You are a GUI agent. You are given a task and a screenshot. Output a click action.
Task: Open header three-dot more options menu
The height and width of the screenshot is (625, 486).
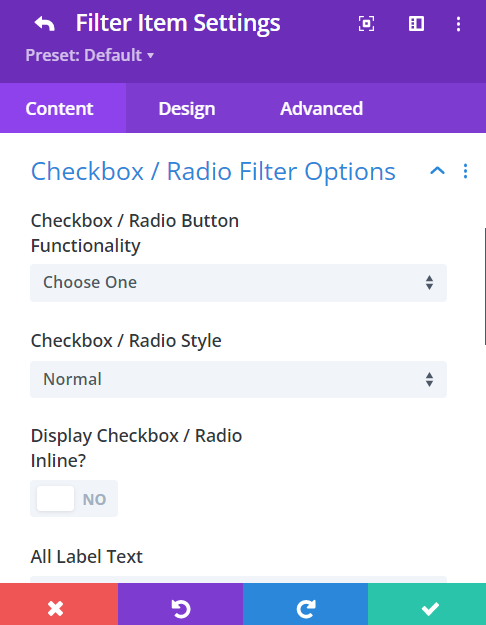[x=458, y=24]
